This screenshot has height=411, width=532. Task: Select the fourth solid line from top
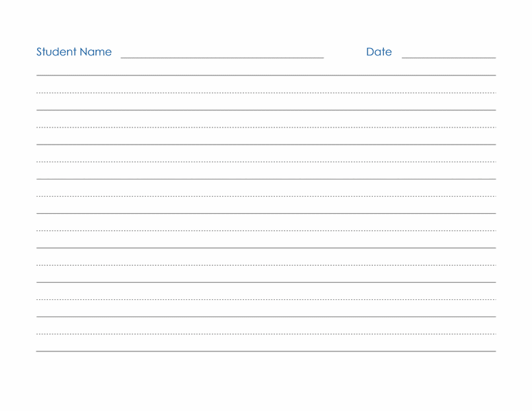(x=266, y=179)
